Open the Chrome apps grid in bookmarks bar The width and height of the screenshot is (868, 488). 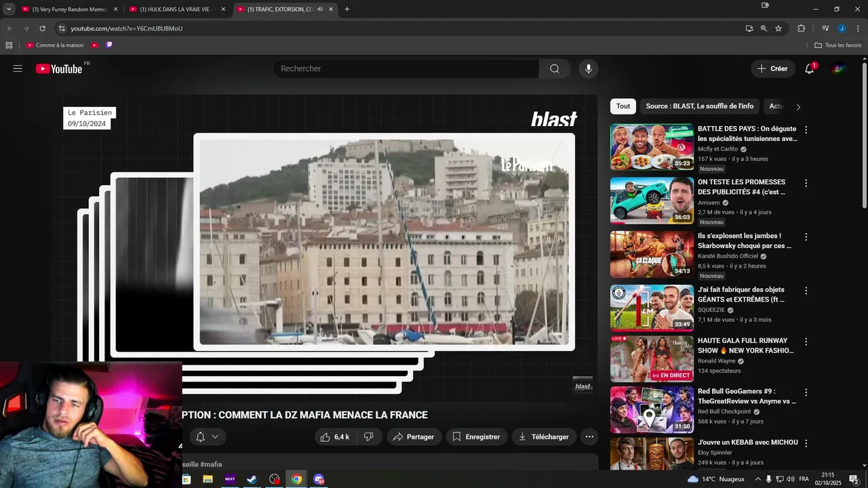pyautogui.click(x=9, y=45)
